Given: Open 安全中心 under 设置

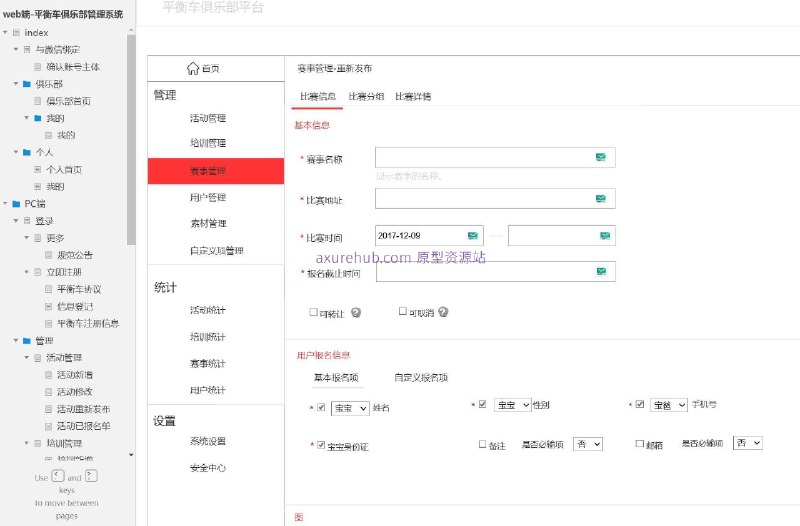Looking at the screenshot, I should [208, 468].
